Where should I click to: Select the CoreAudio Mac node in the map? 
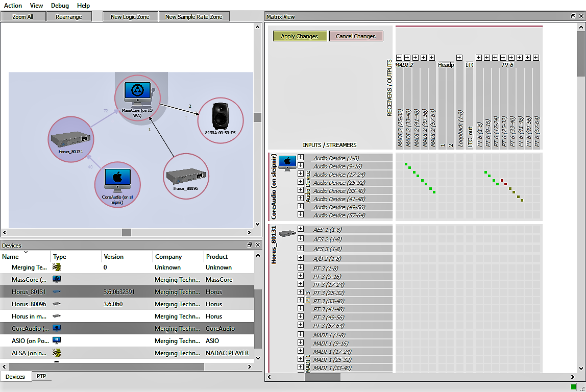pyautogui.click(x=117, y=185)
